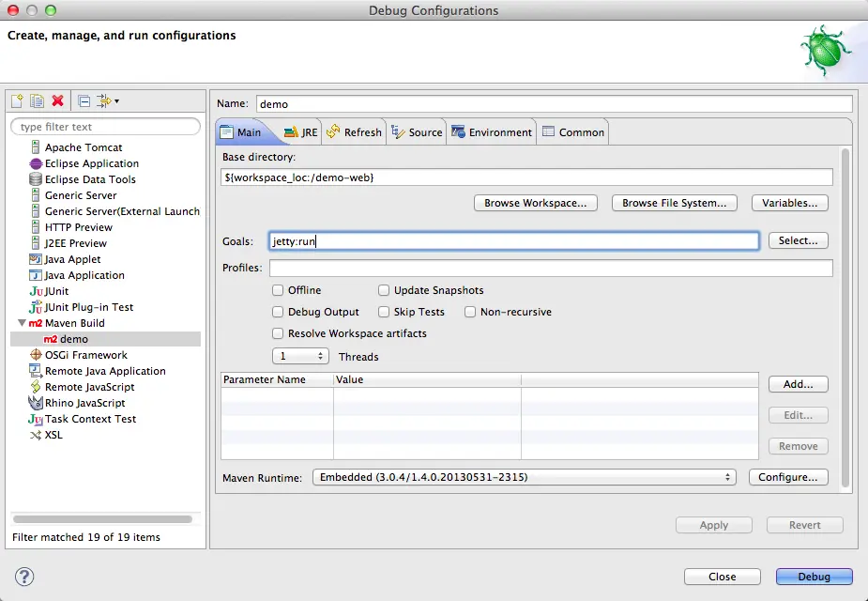This screenshot has height=601, width=868.
Task: Click the Rhino JavaScript icon
Action: (x=36, y=403)
